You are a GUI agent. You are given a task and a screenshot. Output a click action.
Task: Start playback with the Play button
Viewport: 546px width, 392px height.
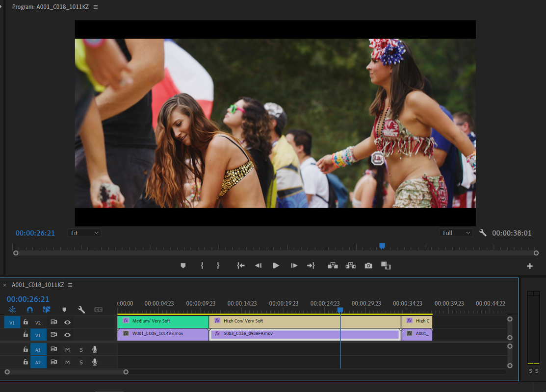[x=276, y=266]
